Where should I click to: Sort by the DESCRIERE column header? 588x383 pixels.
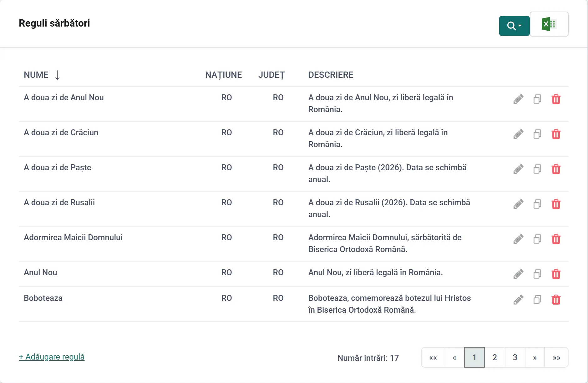pos(331,75)
